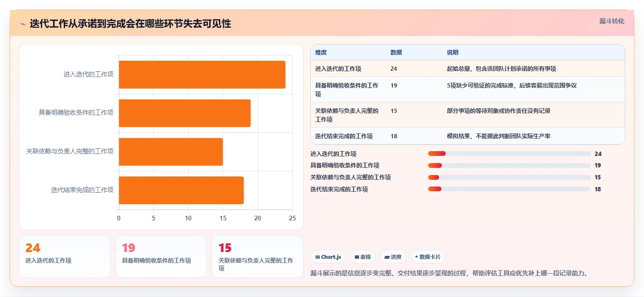This screenshot has height=297, width=644.
Task: Click the 进入迭代的工作项 chart bar
Action: [x=202, y=75]
